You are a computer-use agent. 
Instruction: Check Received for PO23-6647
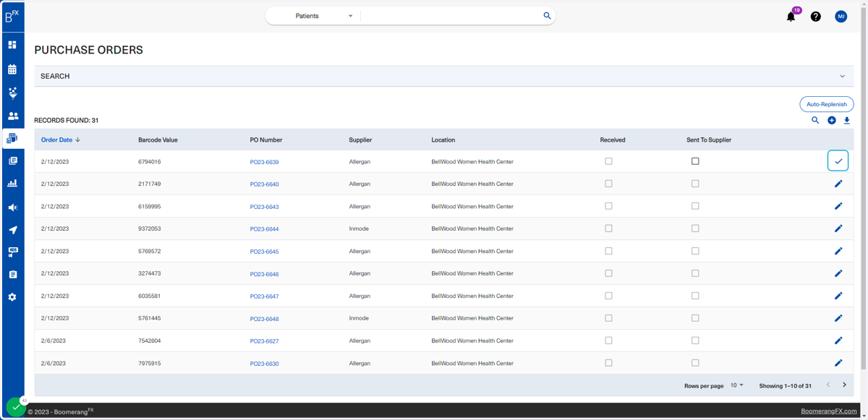(x=608, y=296)
